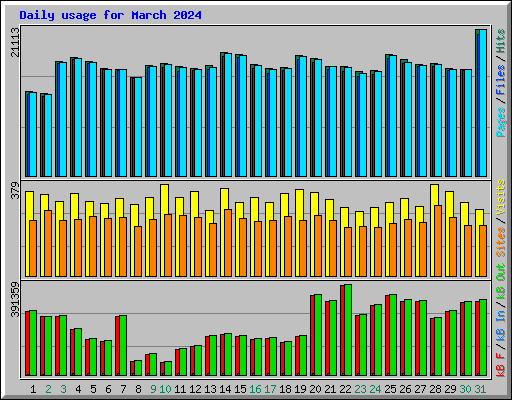Click day label 30 on the x-axis
The height and width of the screenshot is (400, 512).
[x=465, y=389]
